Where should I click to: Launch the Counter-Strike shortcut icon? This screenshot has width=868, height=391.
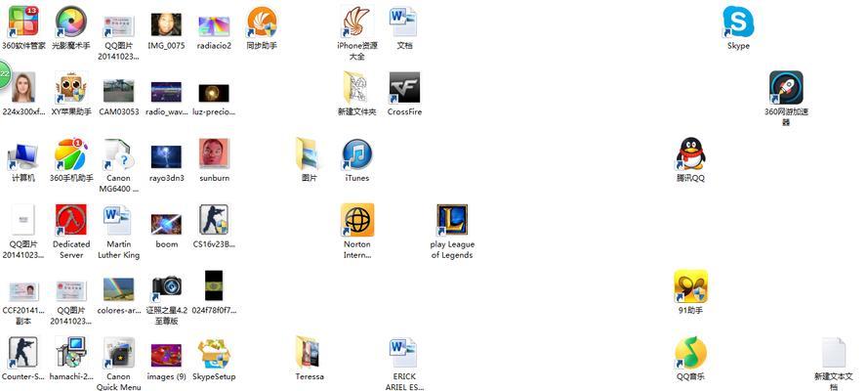click(x=23, y=352)
